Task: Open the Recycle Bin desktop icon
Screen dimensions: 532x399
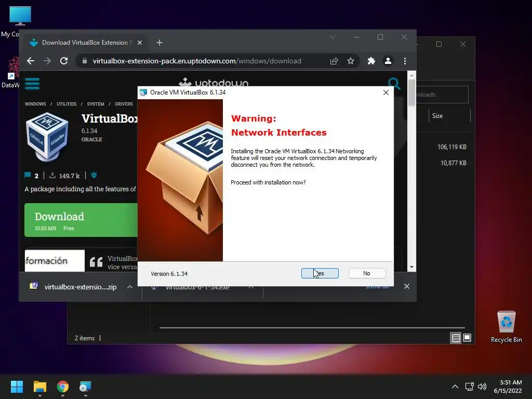Action: pos(506,327)
